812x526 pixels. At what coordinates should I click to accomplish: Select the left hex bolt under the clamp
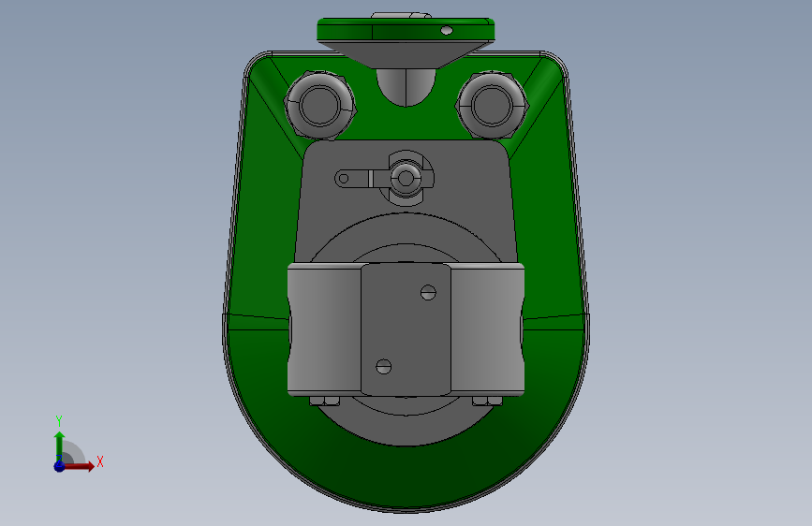[324, 401]
